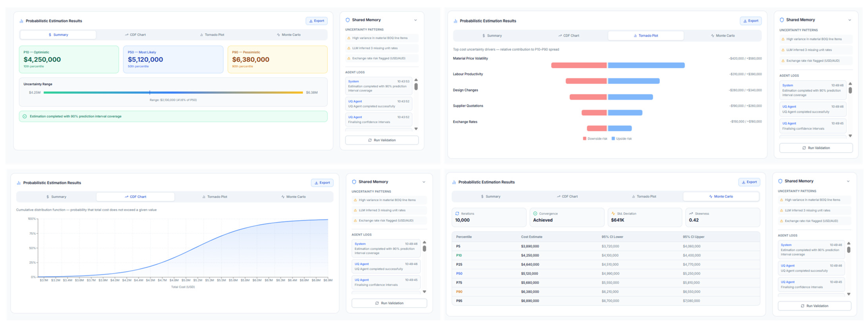Click the bar chart icon beside the title in the CDF view

click(x=19, y=183)
